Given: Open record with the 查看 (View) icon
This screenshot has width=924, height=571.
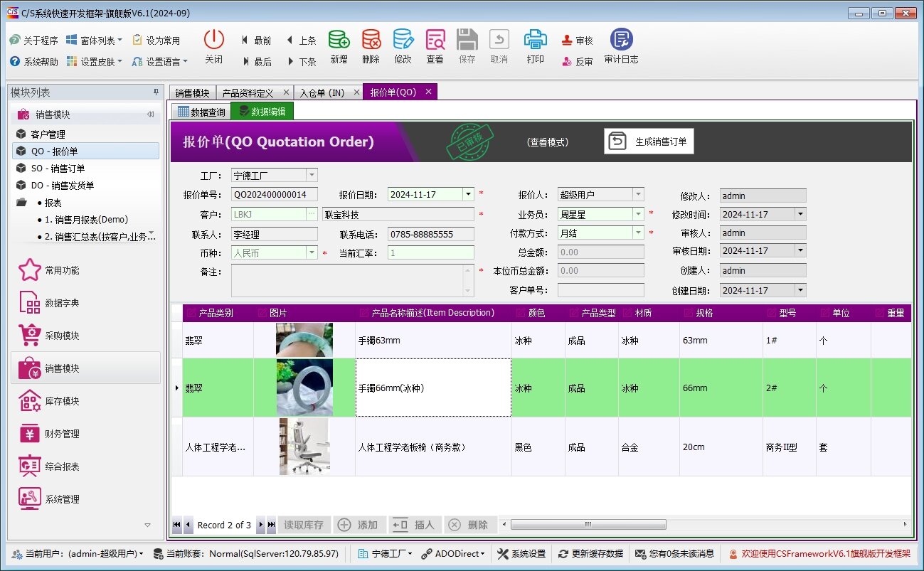Looking at the screenshot, I should click(435, 44).
